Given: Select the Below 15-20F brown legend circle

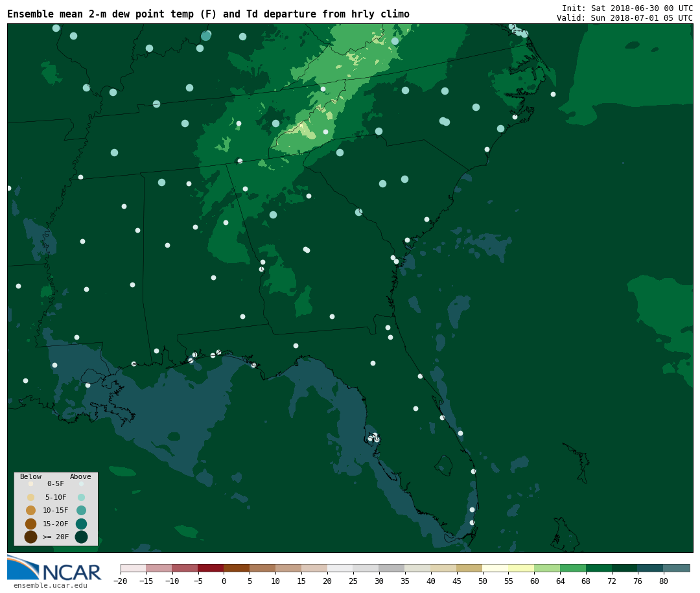Looking at the screenshot, I should (x=31, y=524).
